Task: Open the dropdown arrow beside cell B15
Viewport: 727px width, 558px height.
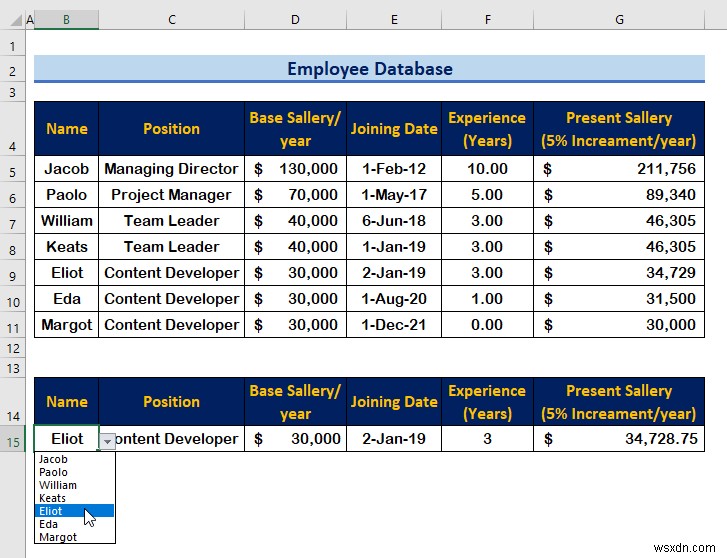Action: (x=107, y=441)
